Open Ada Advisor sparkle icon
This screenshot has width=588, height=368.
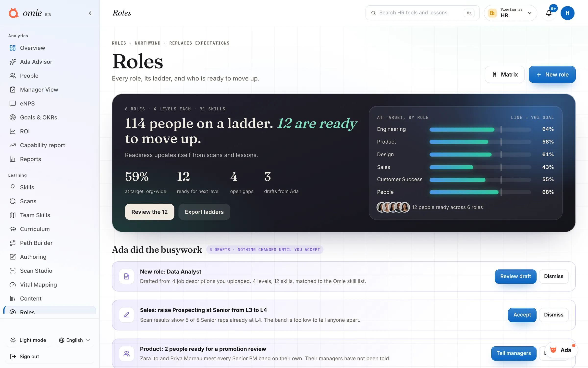[12, 62]
